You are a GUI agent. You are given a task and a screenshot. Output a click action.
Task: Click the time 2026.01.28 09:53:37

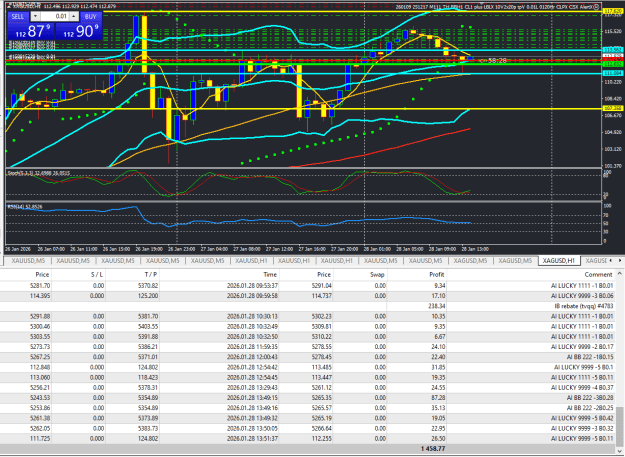point(252,286)
